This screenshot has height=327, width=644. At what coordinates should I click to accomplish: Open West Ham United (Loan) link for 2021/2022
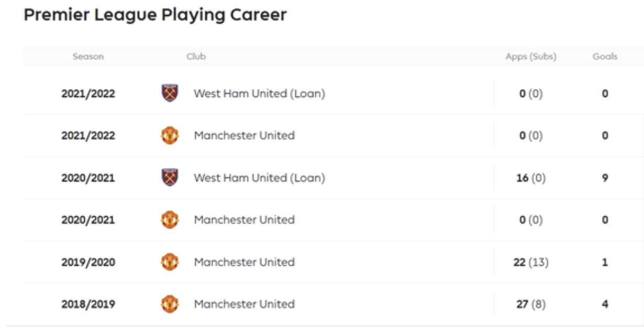pyautogui.click(x=259, y=94)
